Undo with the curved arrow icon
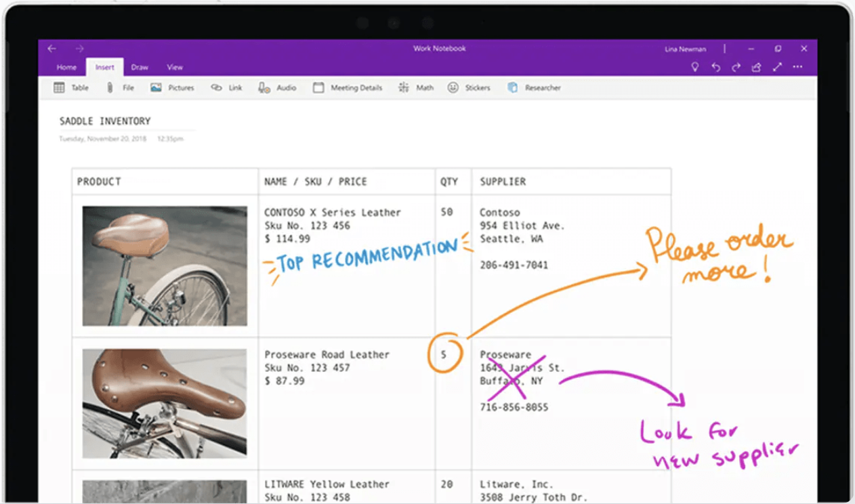The width and height of the screenshot is (855, 504). [715, 67]
